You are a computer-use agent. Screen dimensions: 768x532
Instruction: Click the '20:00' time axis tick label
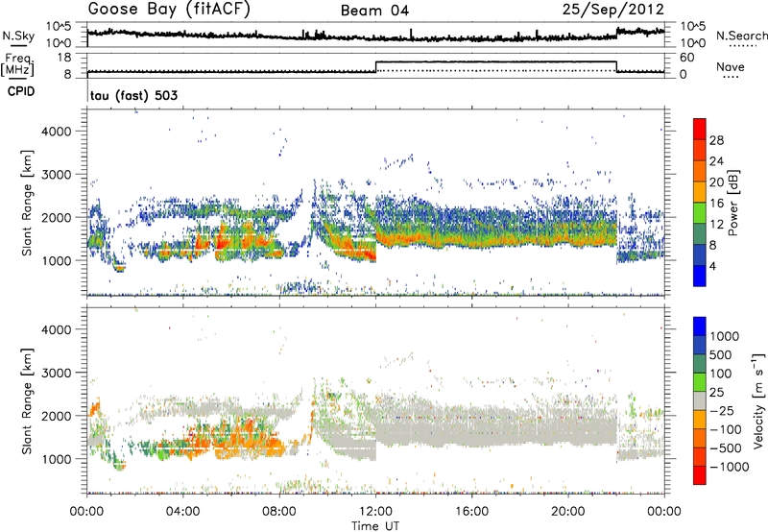568,512
